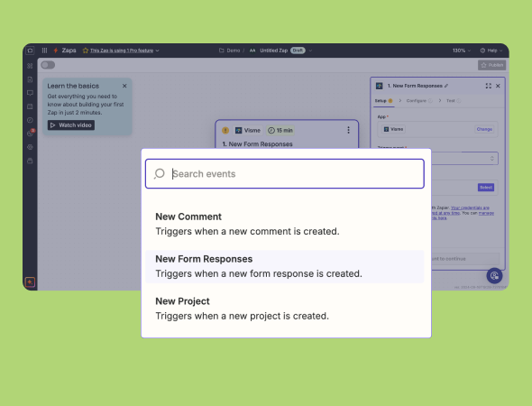Close the New Form Responses panel
The image size is (532, 406).
point(498,86)
